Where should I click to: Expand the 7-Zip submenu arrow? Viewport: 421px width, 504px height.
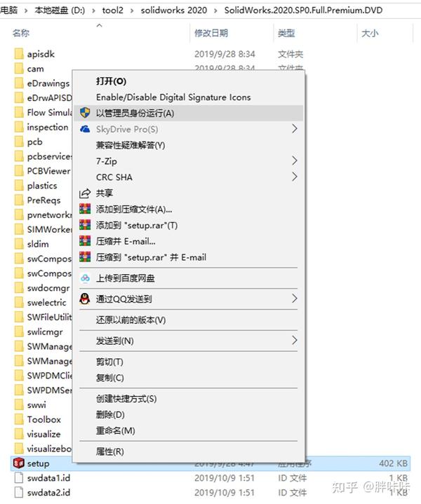tap(294, 161)
